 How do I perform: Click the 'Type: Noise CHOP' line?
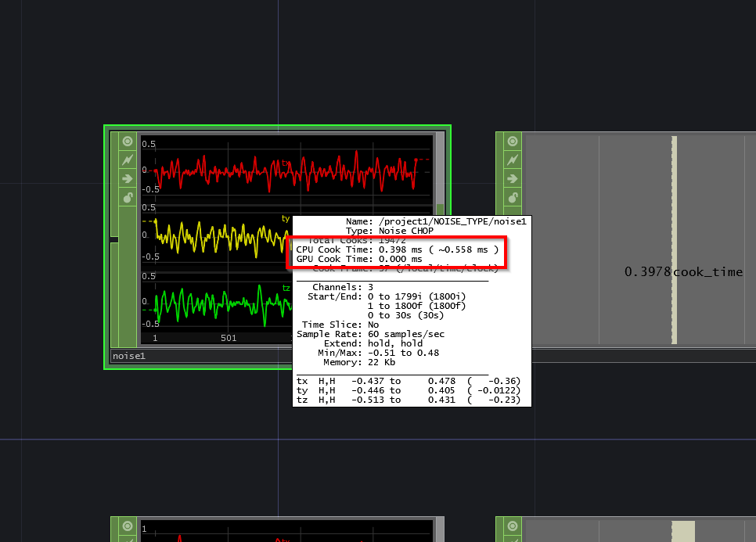coord(389,231)
